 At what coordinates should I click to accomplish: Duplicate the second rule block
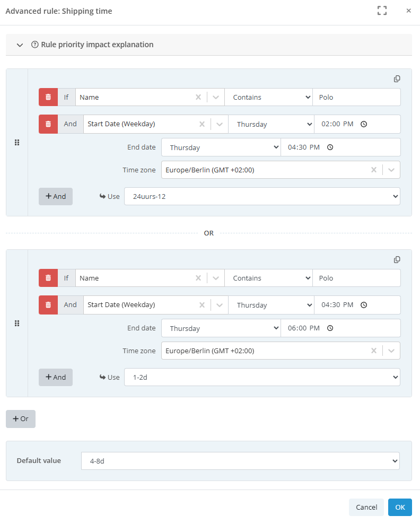[397, 260]
